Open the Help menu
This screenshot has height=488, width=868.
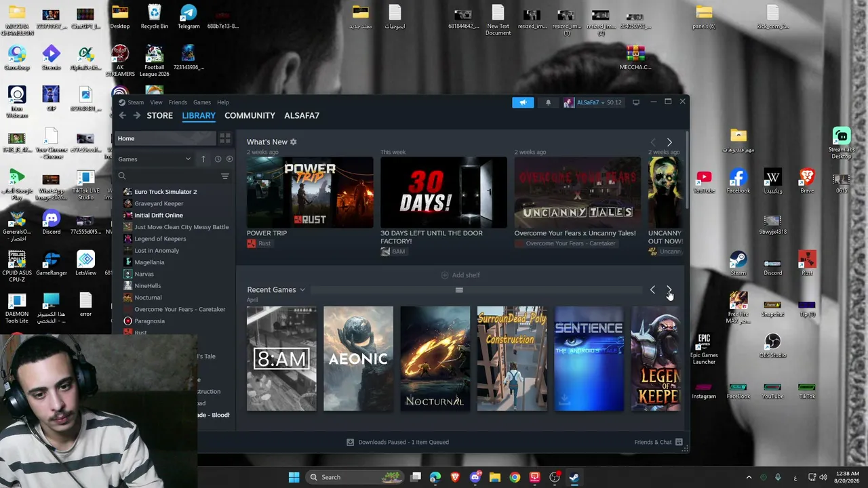(223, 102)
